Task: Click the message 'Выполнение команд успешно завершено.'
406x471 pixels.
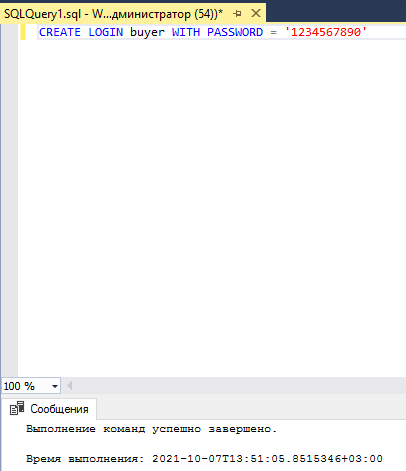Action: tap(151, 429)
